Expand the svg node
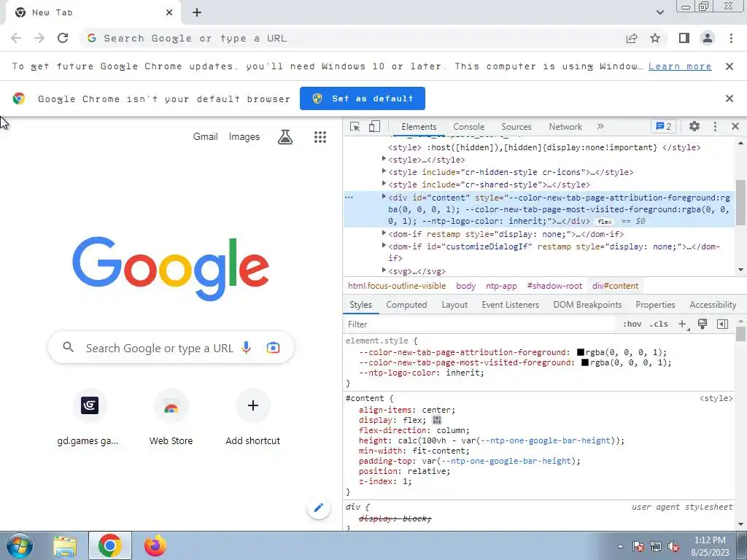 [x=384, y=271]
